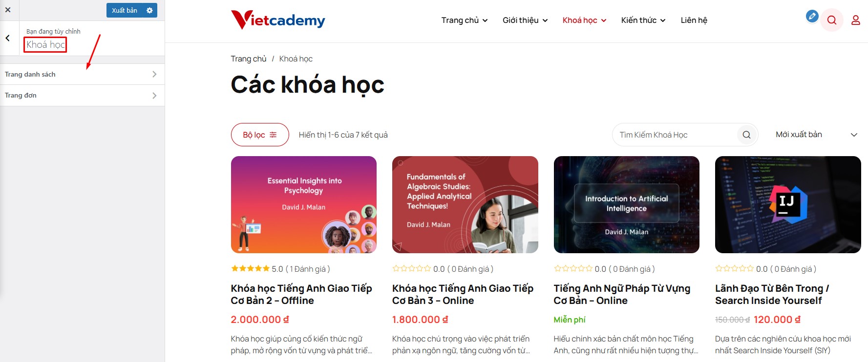Open the Introduction to Artificial Intelligence thumbnail
The width and height of the screenshot is (868, 362).
coord(626,204)
